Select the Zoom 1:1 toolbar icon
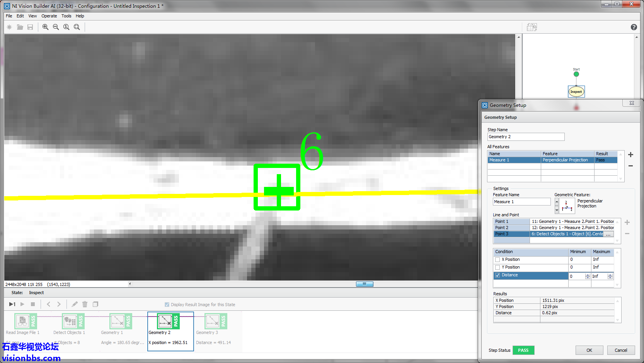The width and height of the screenshot is (644, 363). point(66,27)
